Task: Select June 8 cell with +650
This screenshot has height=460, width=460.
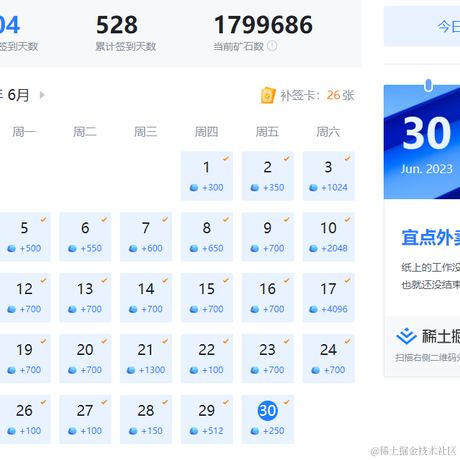Action: pos(207,237)
